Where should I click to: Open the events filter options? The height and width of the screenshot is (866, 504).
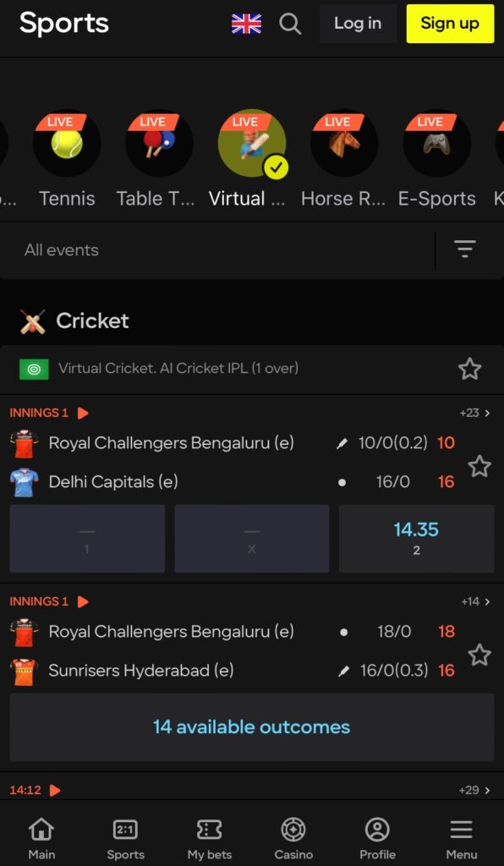click(465, 249)
